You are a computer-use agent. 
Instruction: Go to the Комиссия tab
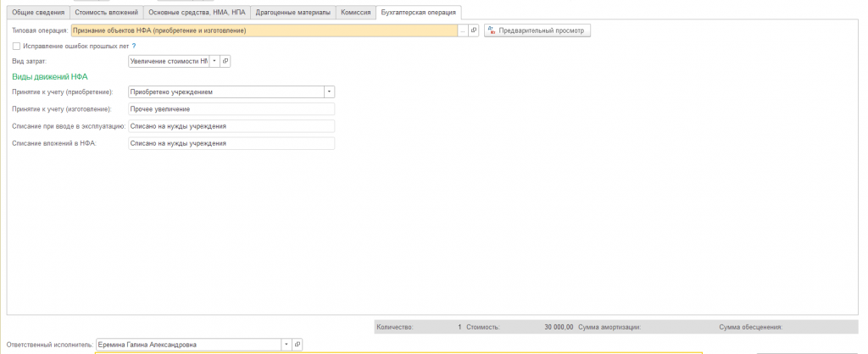click(355, 12)
